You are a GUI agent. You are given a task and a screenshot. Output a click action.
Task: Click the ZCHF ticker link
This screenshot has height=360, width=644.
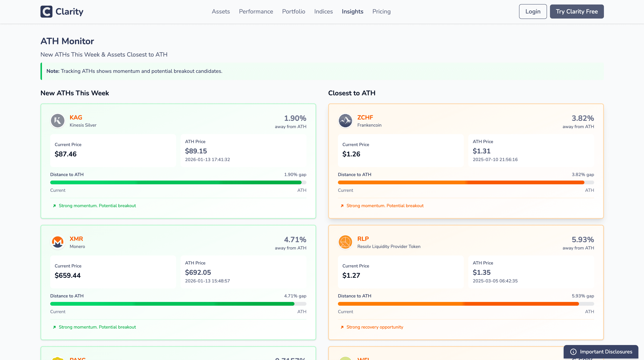[365, 117]
